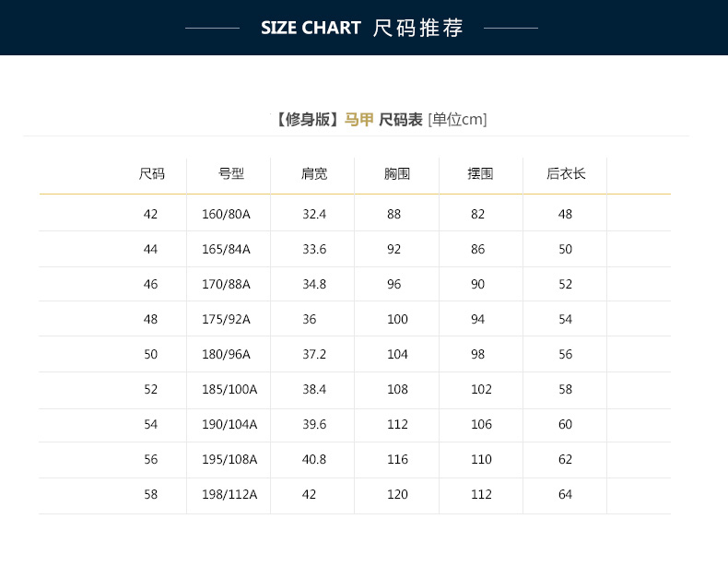Select the 号型 column header

pos(231,173)
